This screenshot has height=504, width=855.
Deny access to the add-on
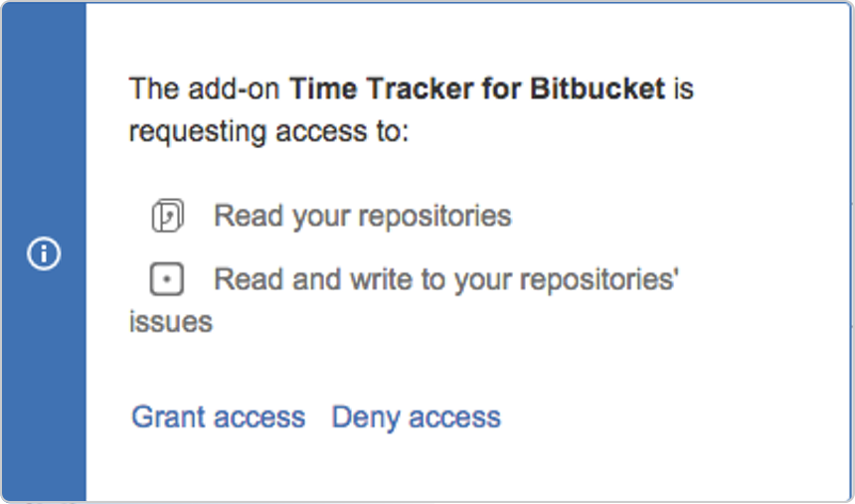pyautogui.click(x=416, y=418)
